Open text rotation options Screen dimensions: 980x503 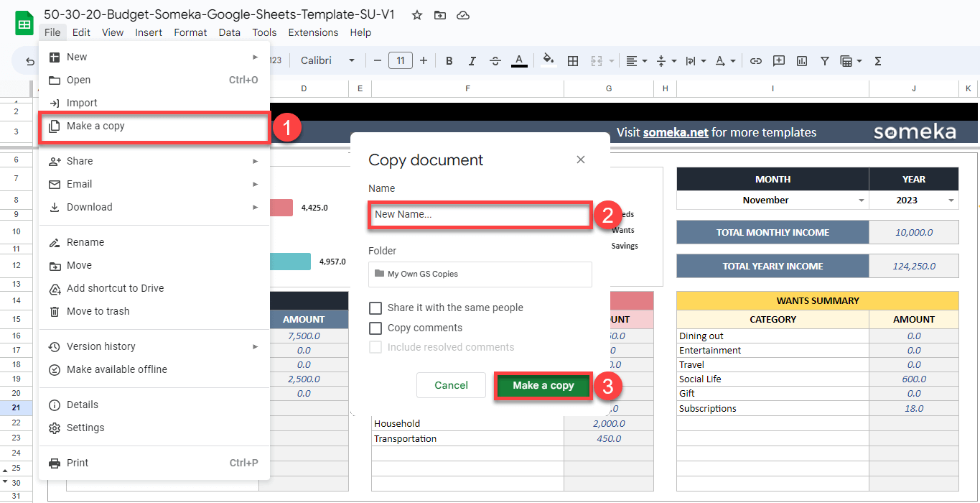point(725,61)
